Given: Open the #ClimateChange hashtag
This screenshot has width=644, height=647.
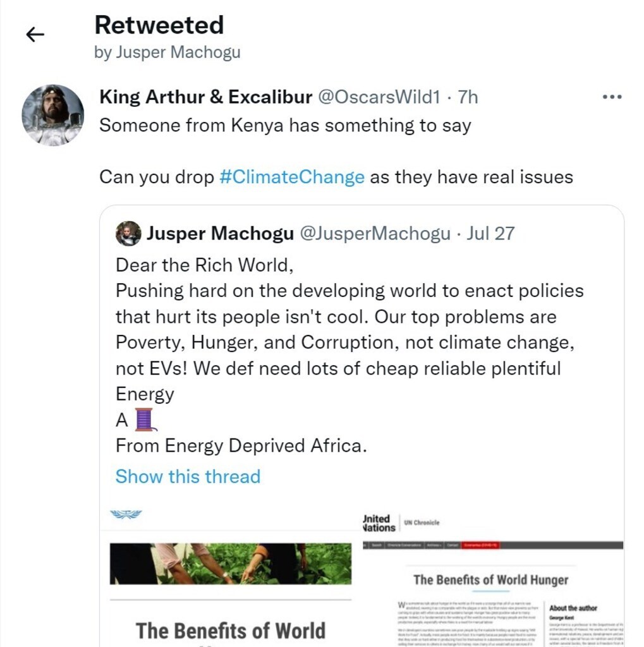Looking at the screenshot, I should click(291, 177).
